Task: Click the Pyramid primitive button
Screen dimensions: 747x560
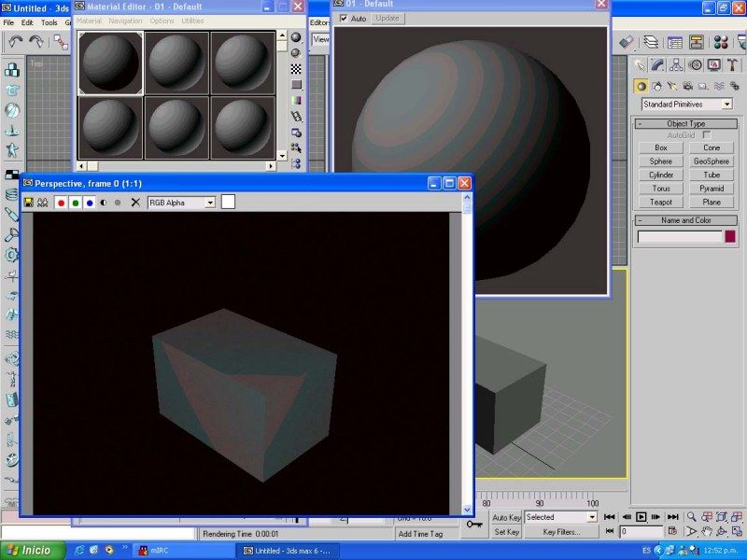Action: 712,189
